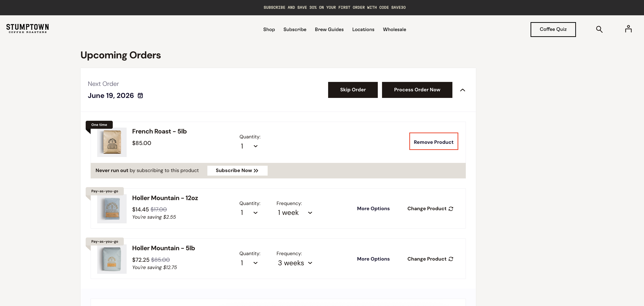Click the Holler Mountain – 5lb title
644x306 pixels.
pos(164,248)
